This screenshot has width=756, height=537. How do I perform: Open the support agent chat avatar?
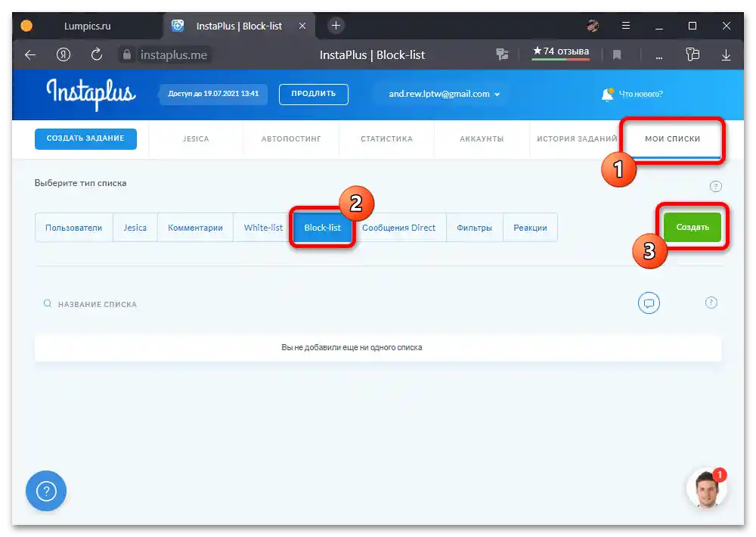point(706,488)
